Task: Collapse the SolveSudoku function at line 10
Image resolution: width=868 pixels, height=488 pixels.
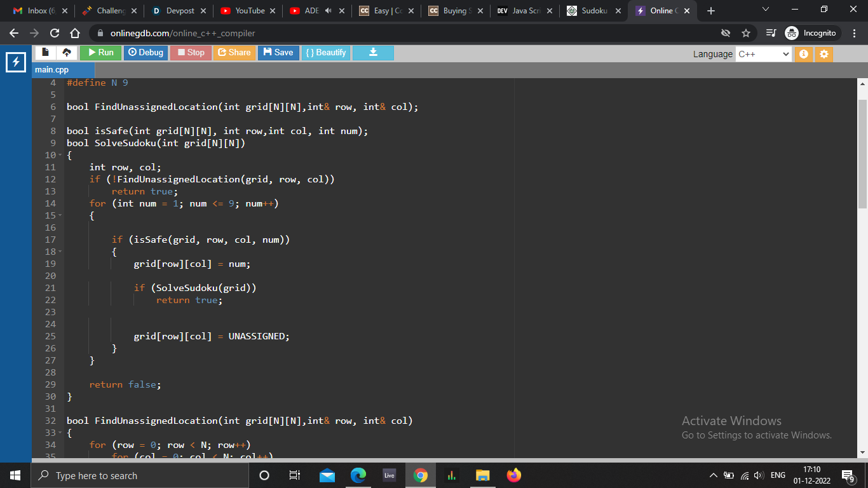Action: (x=59, y=155)
